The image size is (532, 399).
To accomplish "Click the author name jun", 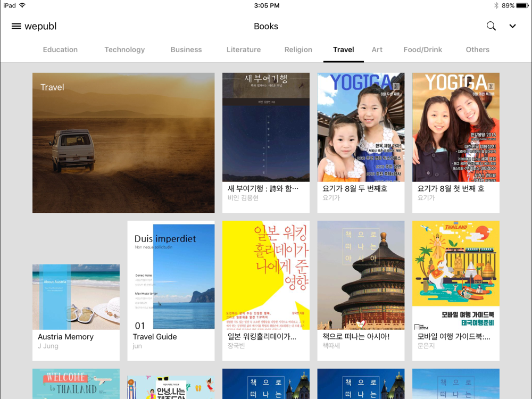I will (x=137, y=346).
